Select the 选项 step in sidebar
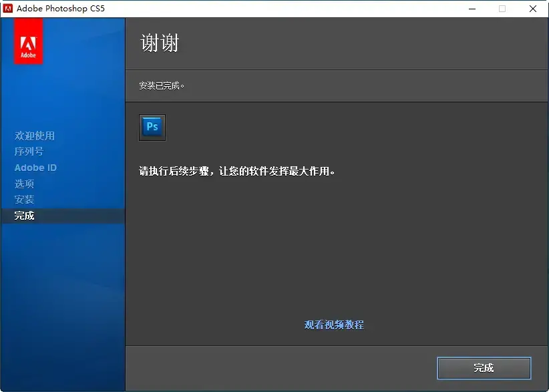Viewport: 549px width, 392px height. pyautogui.click(x=24, y=184)
